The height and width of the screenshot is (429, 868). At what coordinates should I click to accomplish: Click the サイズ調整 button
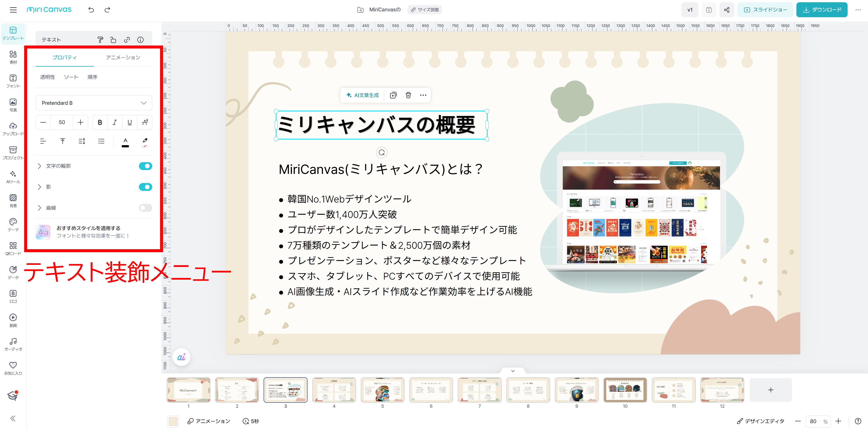point(424,10)
